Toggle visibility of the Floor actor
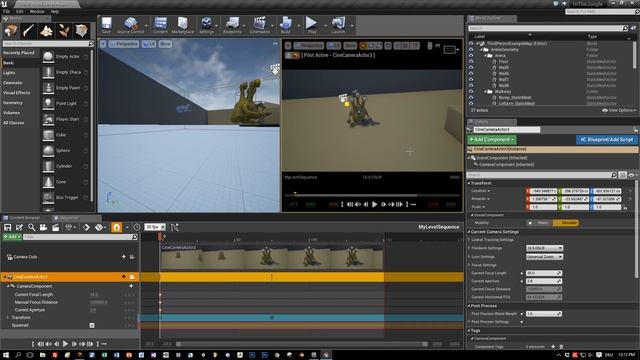Image resolution: width=640 pixels, height=360 pixels. (x=471, y=62)
